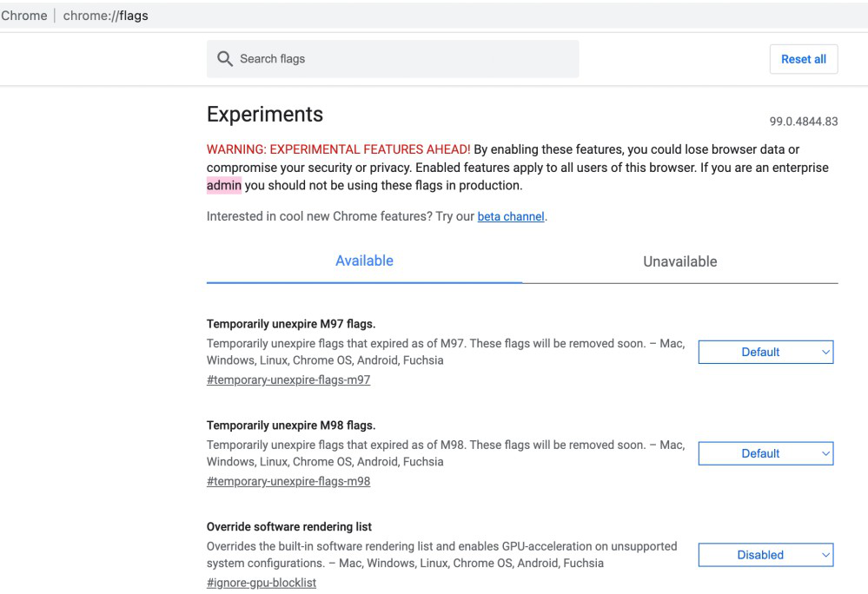This screenshot has height=594, width=868.
Task: Click the Experiments page heading
Action: click(x=264, y=114)
